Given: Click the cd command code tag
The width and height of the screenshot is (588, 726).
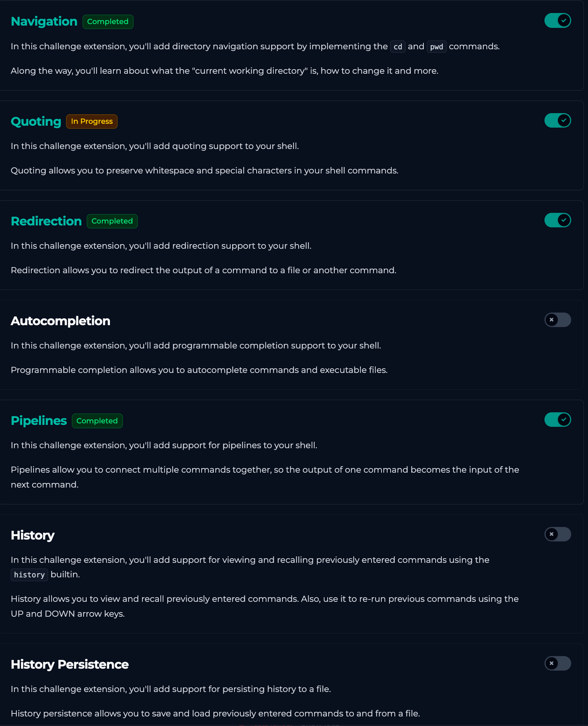Looking at the screenshot, I should click(397, 47).
